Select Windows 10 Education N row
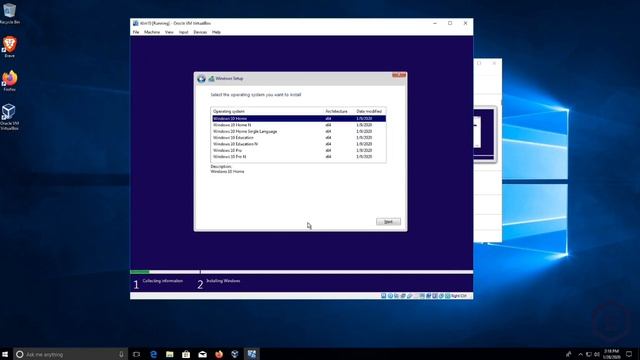640x360 pixels. (299, 144)
